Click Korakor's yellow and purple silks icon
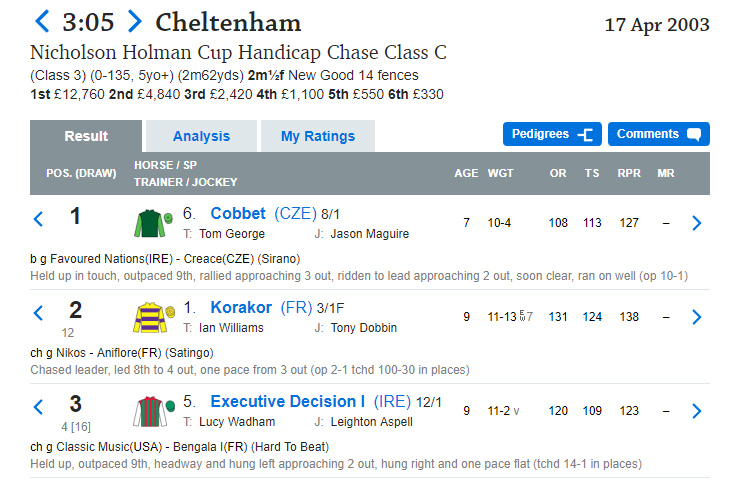732x485 pixels. 154,317
